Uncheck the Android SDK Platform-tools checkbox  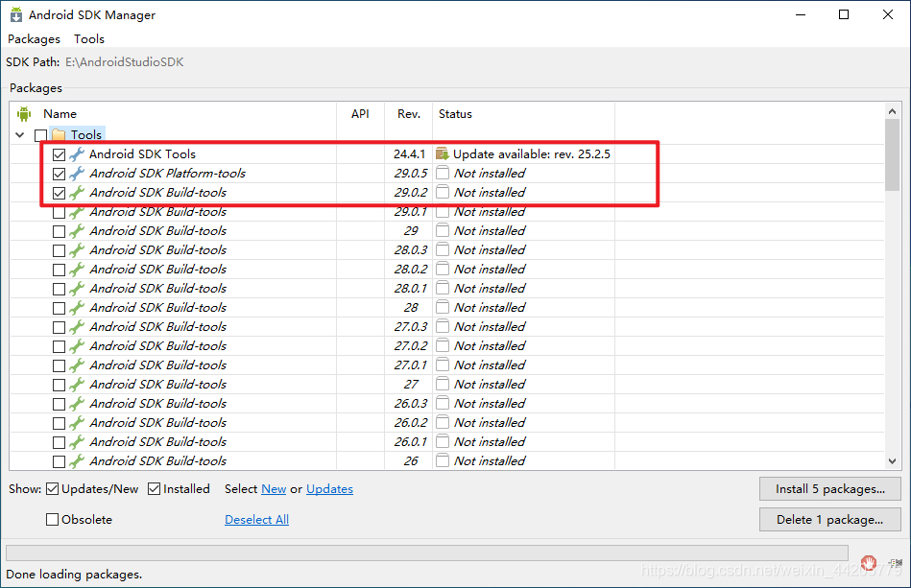point(59,175)
